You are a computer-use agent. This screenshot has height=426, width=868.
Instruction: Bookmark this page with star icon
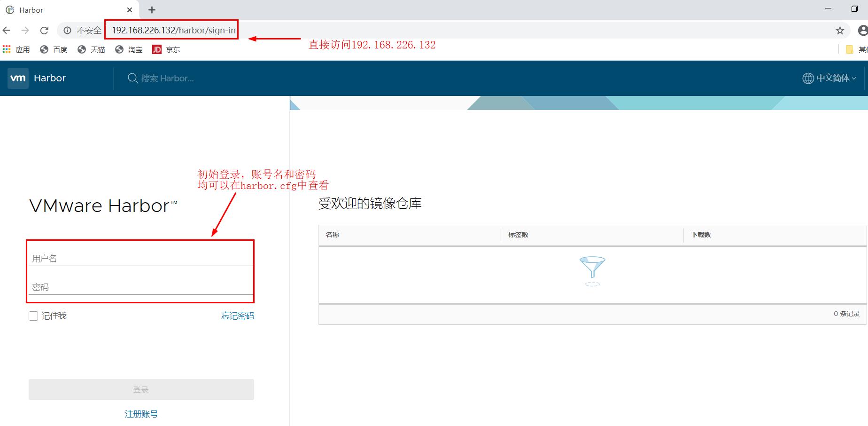tap(840, 31)
